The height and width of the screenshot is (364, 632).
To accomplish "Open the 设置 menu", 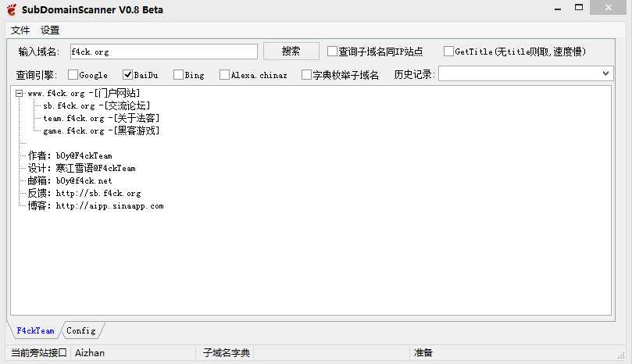I will 50,30.
